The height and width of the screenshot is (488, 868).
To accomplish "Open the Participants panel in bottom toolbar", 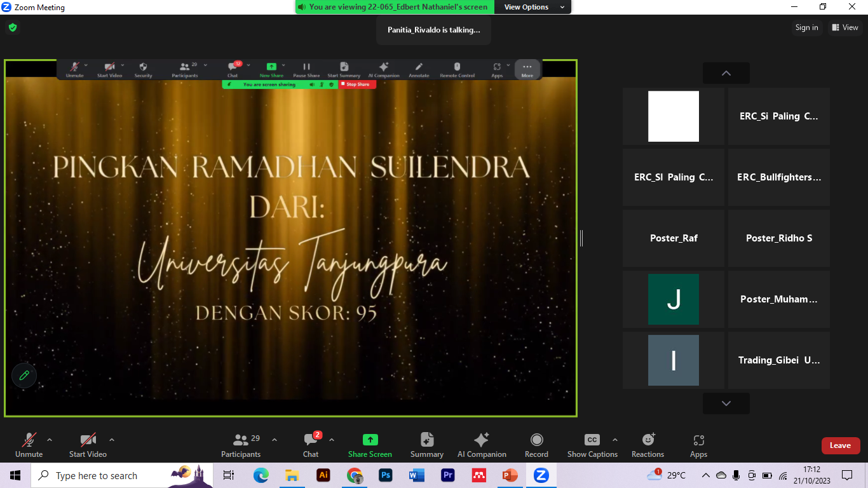I will [x=241, y=445].
